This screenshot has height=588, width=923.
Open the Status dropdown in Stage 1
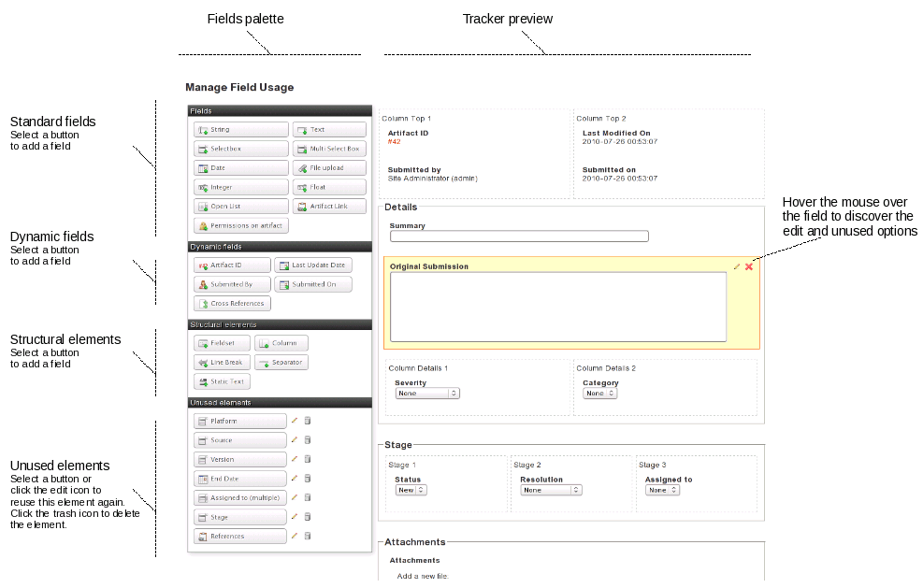point(410,488)
